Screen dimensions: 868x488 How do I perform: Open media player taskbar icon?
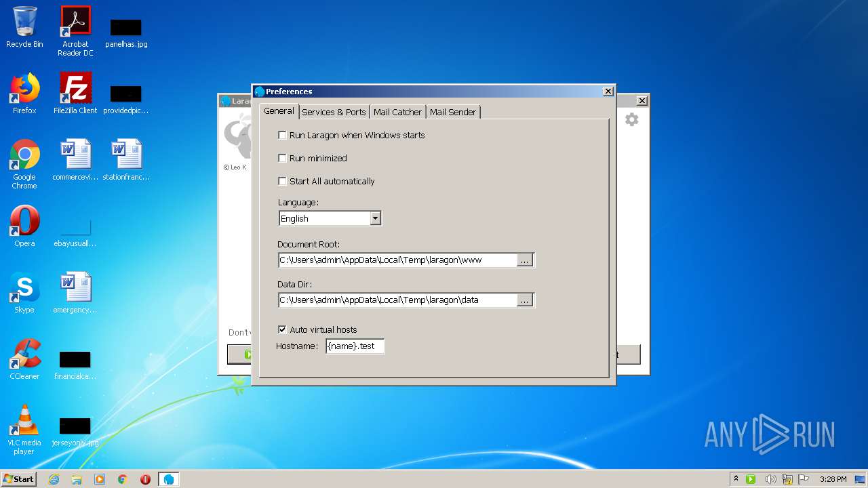[100, 479]
